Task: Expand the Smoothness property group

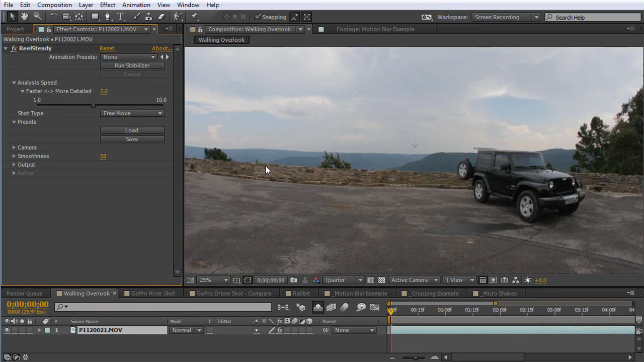Action: click(14, 156)
